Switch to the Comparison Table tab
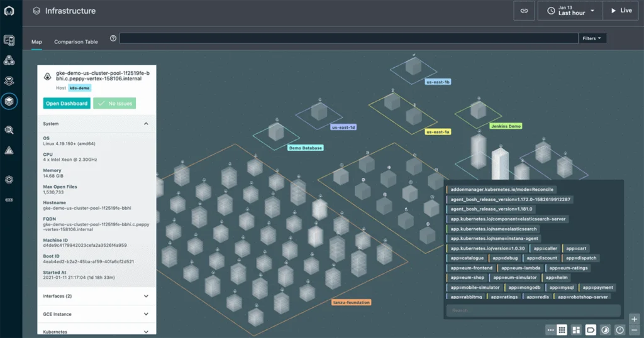This screenshot has width=644, height=338. pos(76,42)
